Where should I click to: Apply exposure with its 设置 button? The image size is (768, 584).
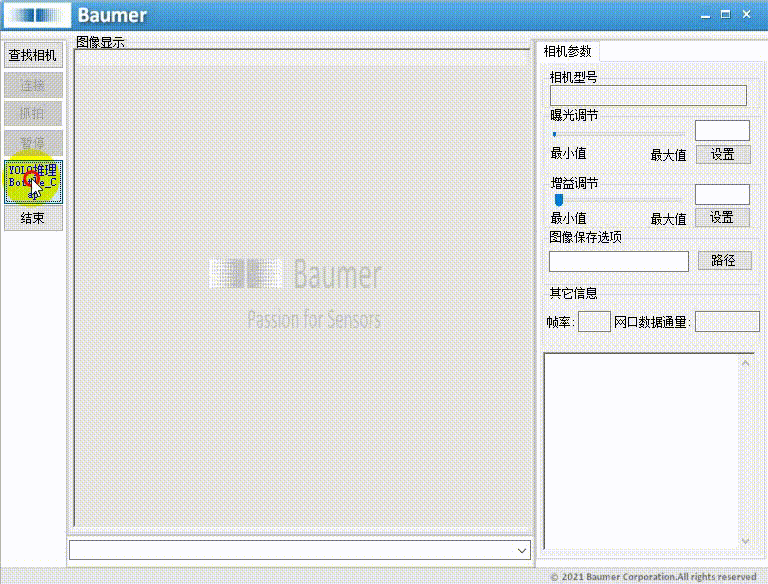click(723, 155)
